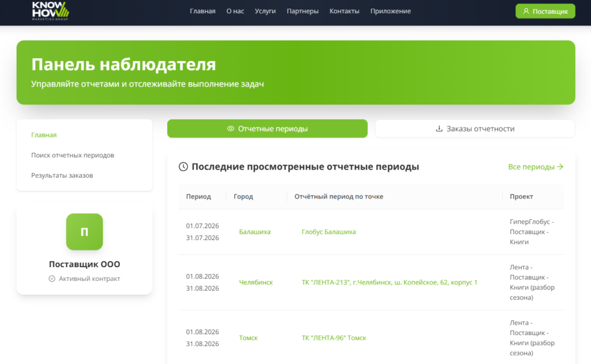This screenshot has height=364, width=591.
Task: Click the Проект column header
Action: coord(521,197)
